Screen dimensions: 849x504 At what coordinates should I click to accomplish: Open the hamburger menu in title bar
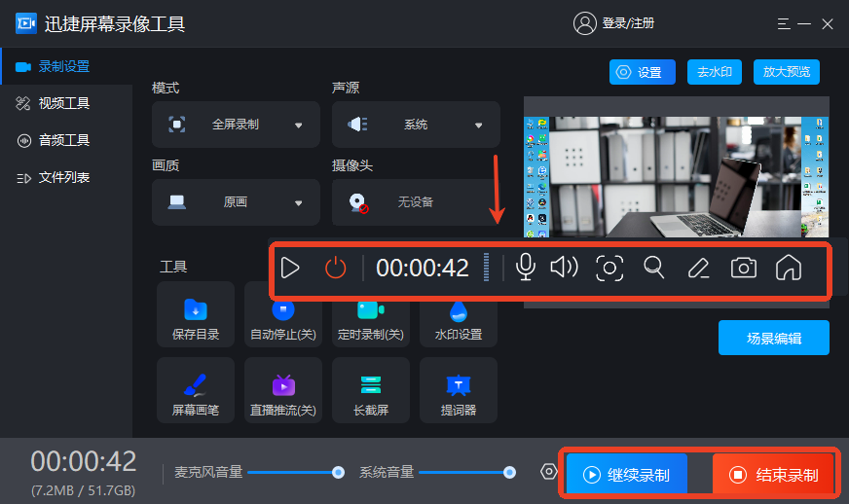[784, 23]
